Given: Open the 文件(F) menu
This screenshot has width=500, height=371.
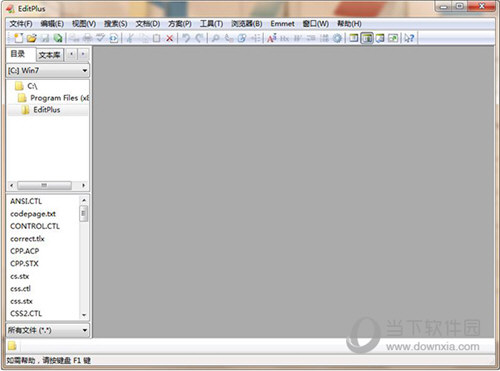Looking at the screenshot, I should 21,24.
